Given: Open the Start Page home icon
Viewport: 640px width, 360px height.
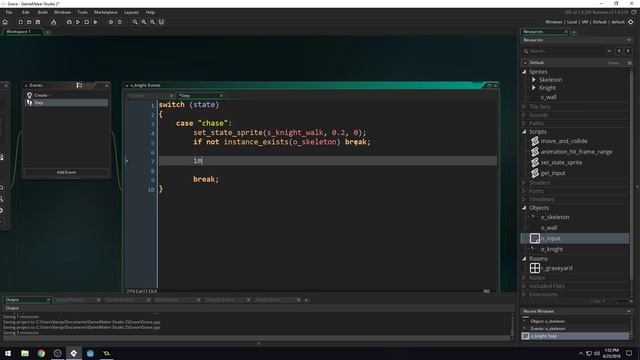Looking at the screenshot, I should [5, 22].
